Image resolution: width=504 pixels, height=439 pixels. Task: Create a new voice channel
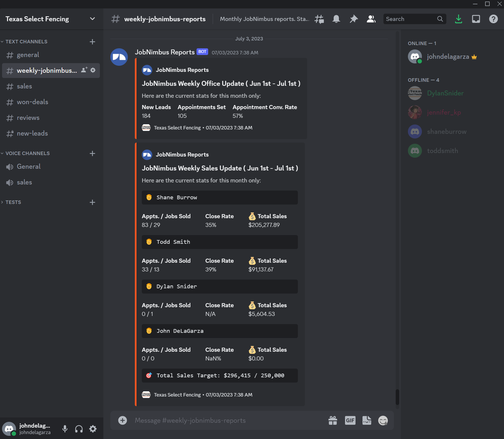[92, 153]
